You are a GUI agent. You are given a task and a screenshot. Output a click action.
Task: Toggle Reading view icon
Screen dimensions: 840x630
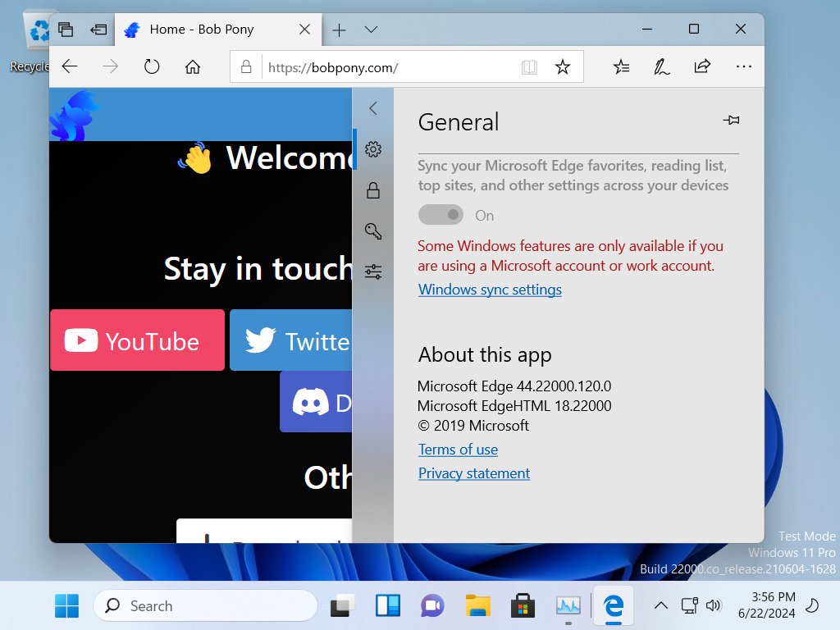coord(529,67)
